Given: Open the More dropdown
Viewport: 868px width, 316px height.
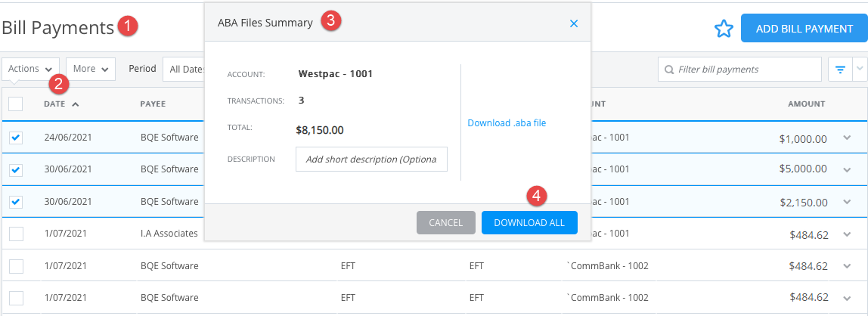Looking at the screenshot, I should (x=91, y=69).
